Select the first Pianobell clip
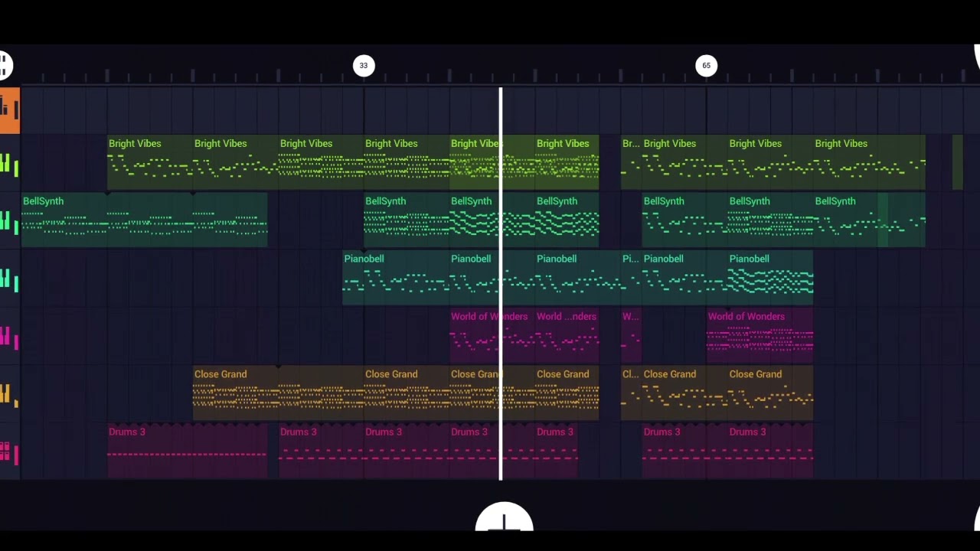Viewport: 980px width, 551px height. point(396,278)
